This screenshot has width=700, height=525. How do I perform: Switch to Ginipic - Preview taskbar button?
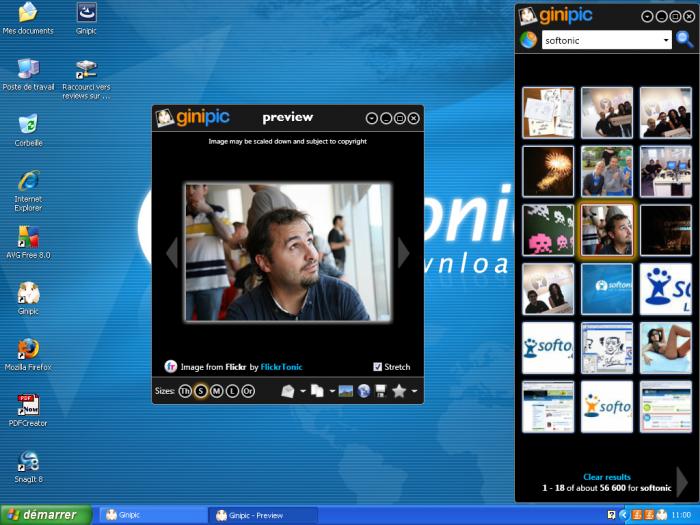click(x=265, y=515)
